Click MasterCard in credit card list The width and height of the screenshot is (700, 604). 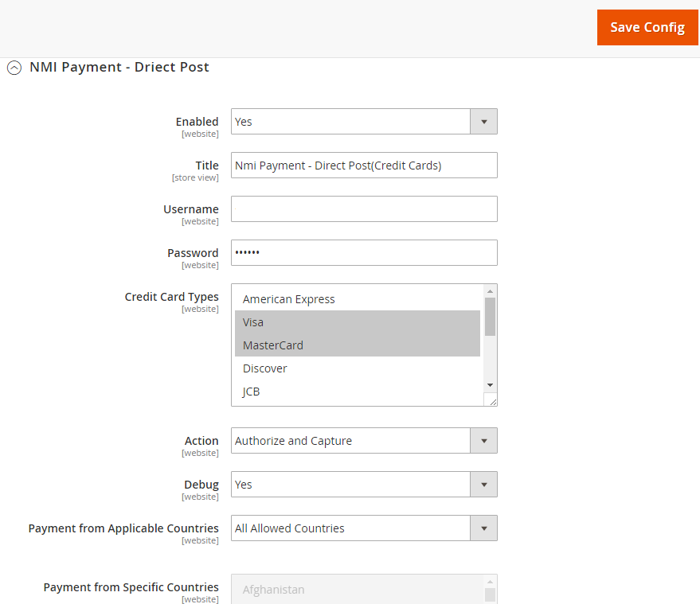click(358, 345)
